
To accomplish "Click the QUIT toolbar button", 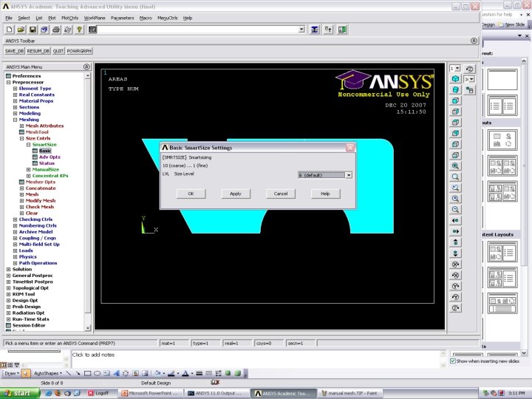I will point(58,51).
